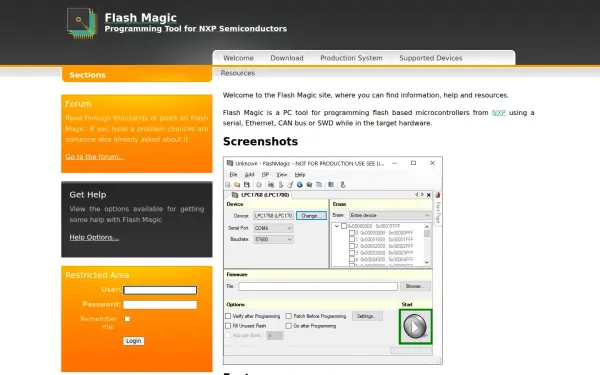The width and height of the screenshot is (600, 375).
Task: Open the Supported Devices nav tab
Action: (431, 58)
